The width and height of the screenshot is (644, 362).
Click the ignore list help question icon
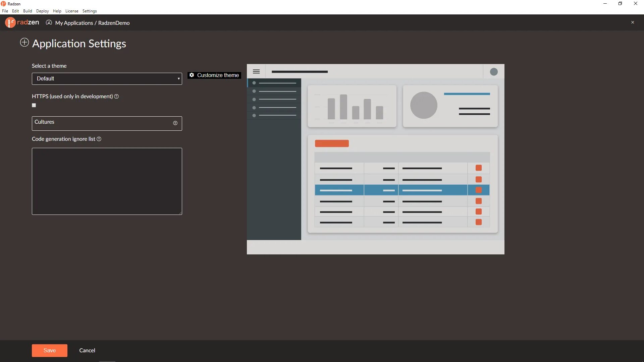(x=99, y=139)
